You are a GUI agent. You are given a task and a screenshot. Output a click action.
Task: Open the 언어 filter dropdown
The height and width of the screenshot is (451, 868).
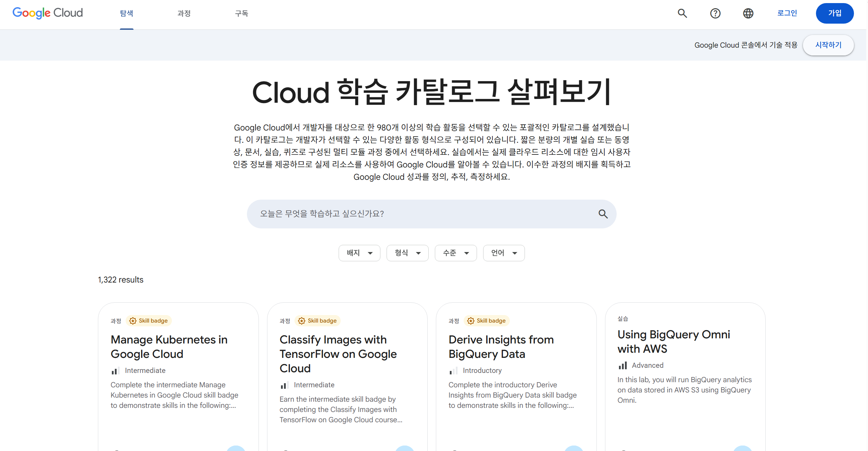click(x=504, y=253)
